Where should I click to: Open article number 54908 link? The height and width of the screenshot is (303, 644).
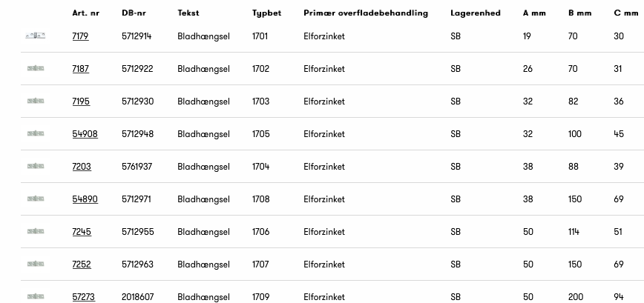[85, 134]
